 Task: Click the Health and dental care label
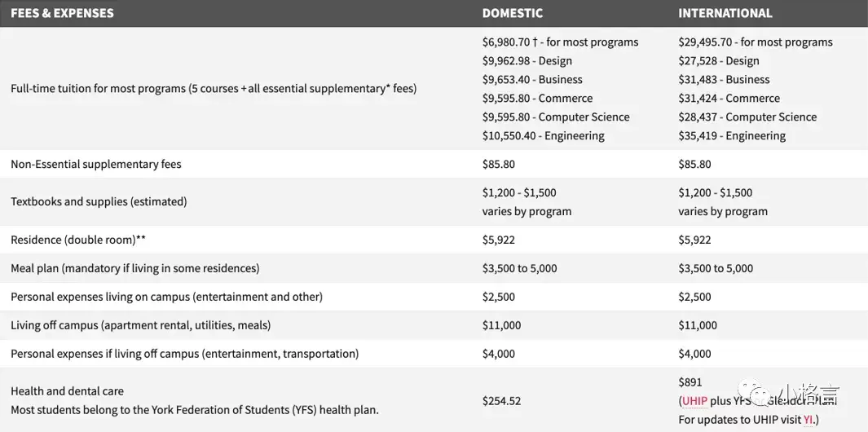click(x=68, y=391)
